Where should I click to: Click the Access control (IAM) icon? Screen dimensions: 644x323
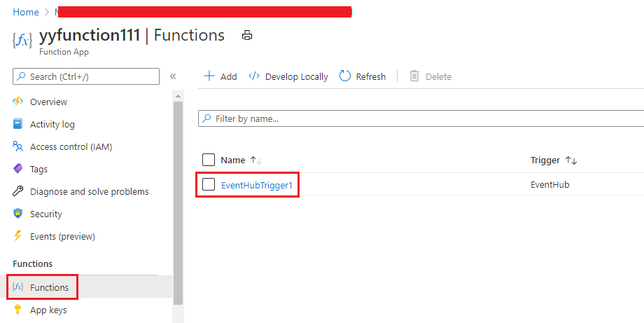click(x=18, y=146)
